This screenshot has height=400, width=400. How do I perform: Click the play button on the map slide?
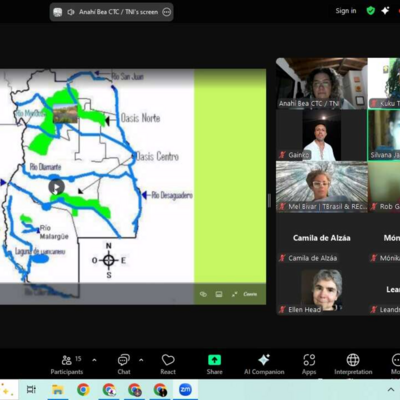56,187
